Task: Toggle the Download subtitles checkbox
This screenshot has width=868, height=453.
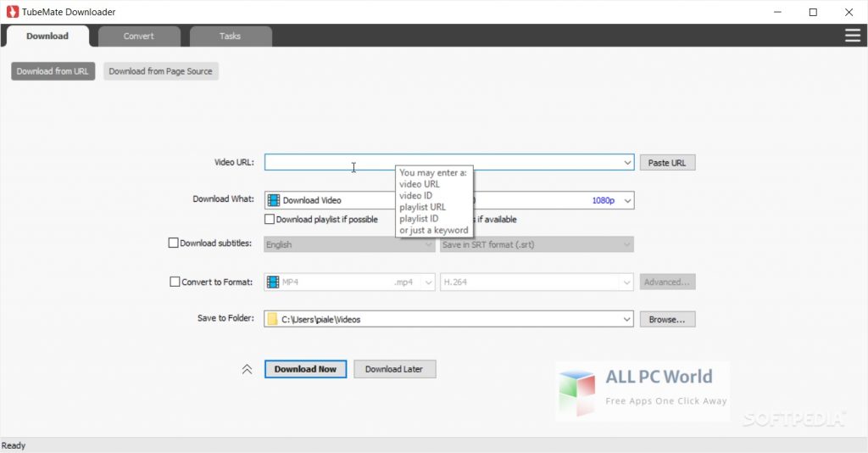Action: 173,243
